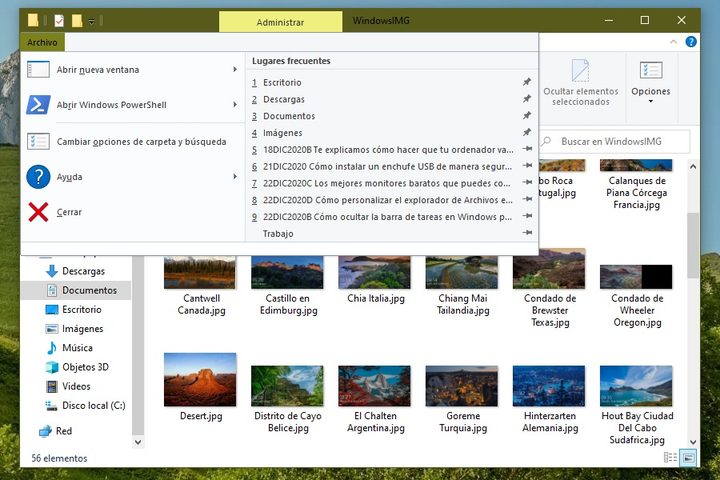Open the Administrar tab

281,22
